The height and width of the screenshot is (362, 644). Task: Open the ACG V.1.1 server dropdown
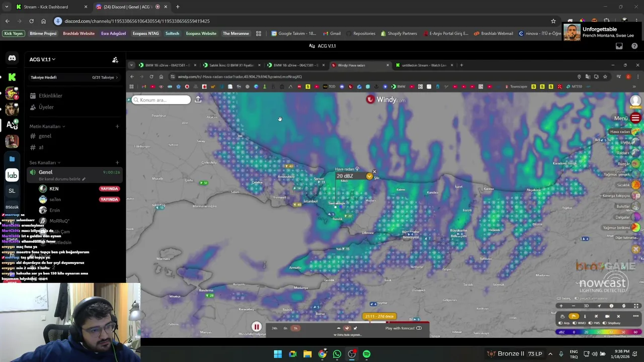[42, 59]
